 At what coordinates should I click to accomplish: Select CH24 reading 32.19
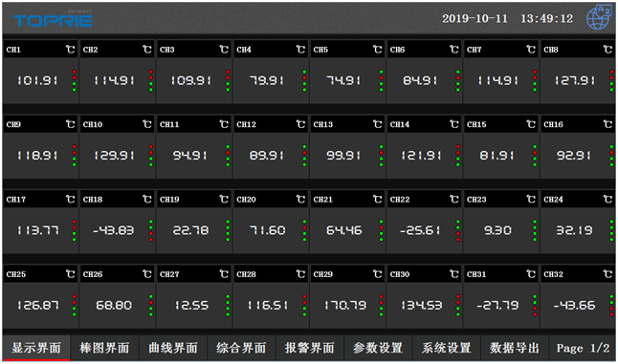[574, 230]
